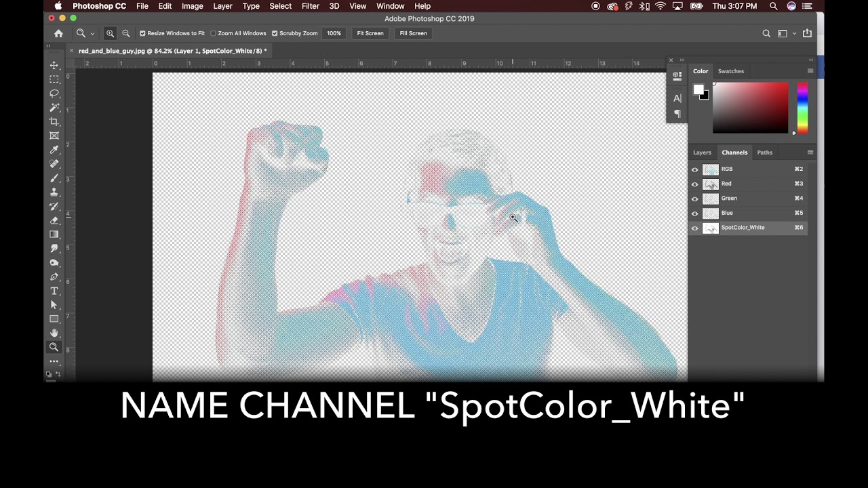This screenshot has height=488, width=868.
Task: Open the Image menu
Action: (192, 6)
